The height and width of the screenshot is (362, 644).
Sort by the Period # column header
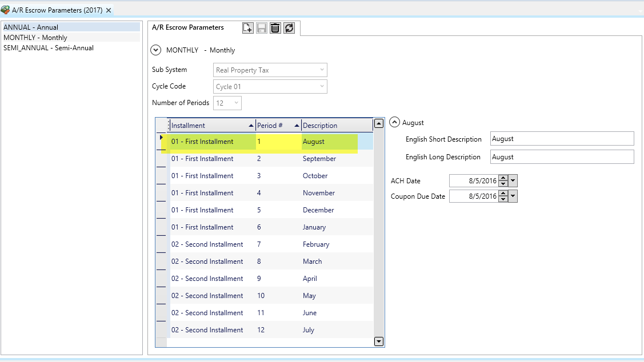(270, 126)
